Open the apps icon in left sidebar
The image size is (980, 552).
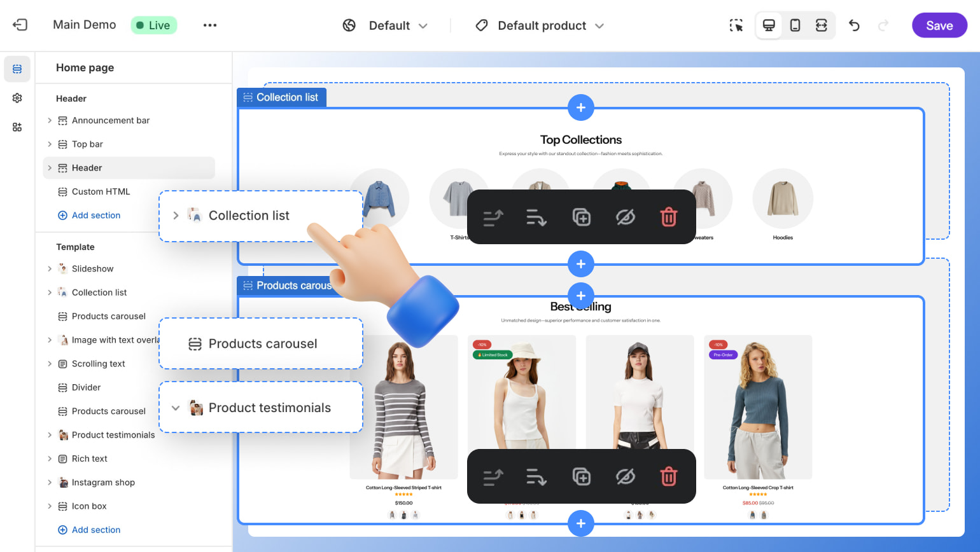coord(17,127)
